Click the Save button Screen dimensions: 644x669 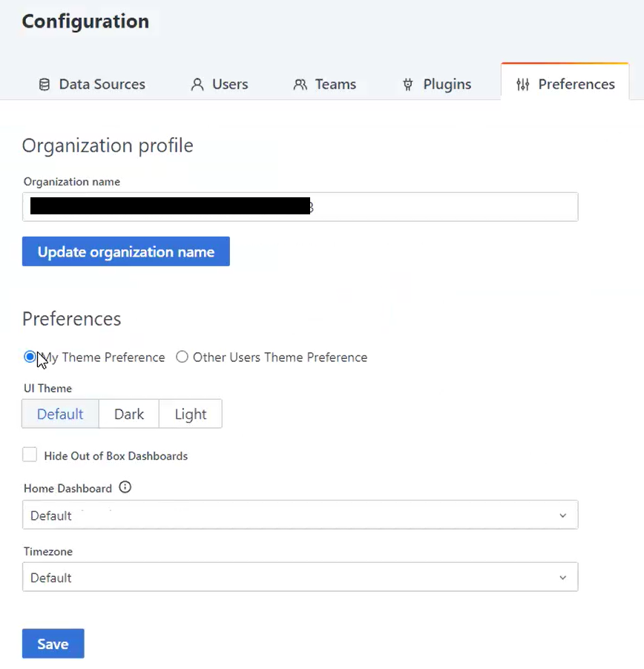pyautogui.click(x=53, y=644)
